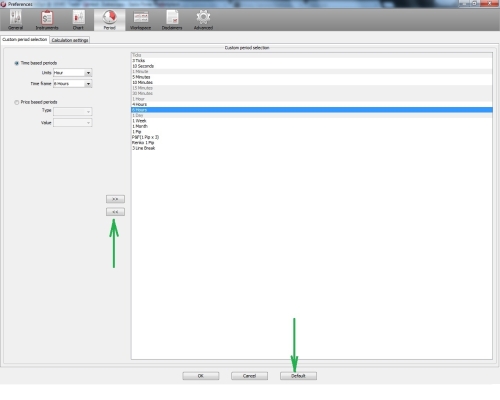Click the OK button
The width and height of the screenshot is (500, 400).
tap(201, 376)
